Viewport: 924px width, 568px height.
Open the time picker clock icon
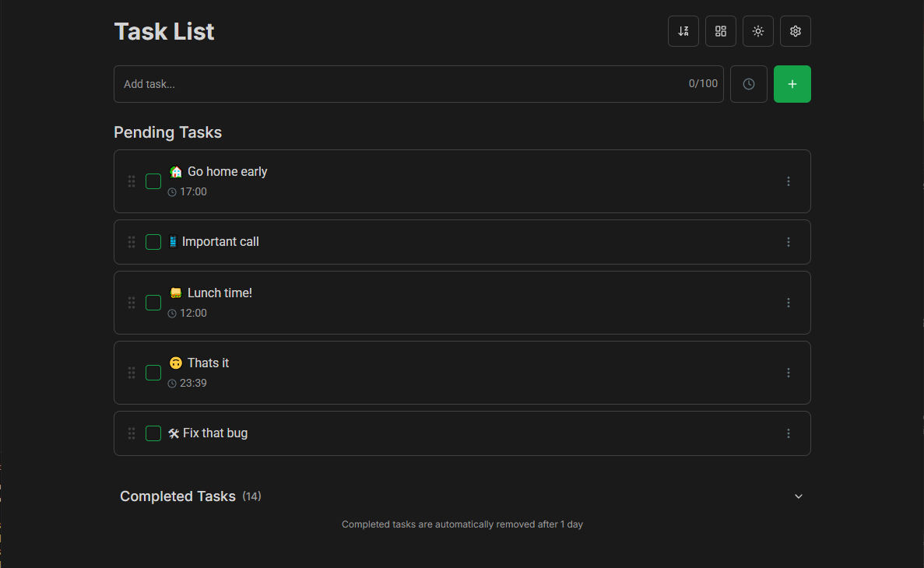pyautogui.click(x=748, y=83)
